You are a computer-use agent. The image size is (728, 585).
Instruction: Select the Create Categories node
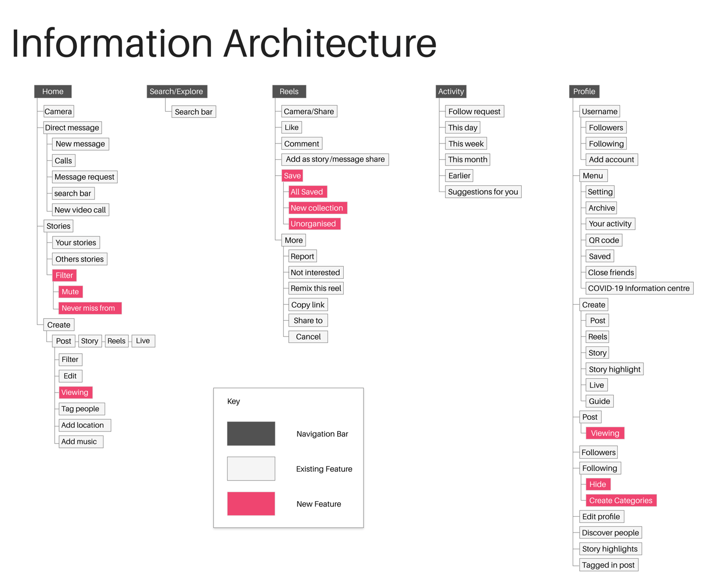pos(620,501)
